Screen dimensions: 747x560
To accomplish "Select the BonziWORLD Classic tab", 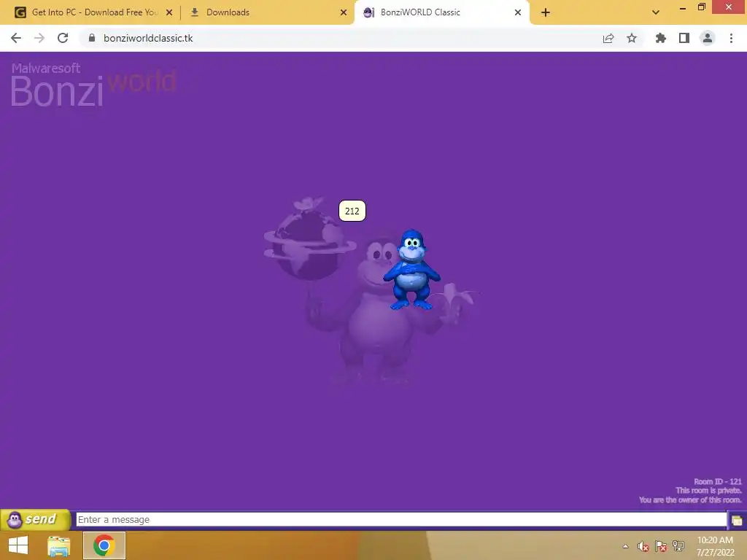I will pos(441,12).
